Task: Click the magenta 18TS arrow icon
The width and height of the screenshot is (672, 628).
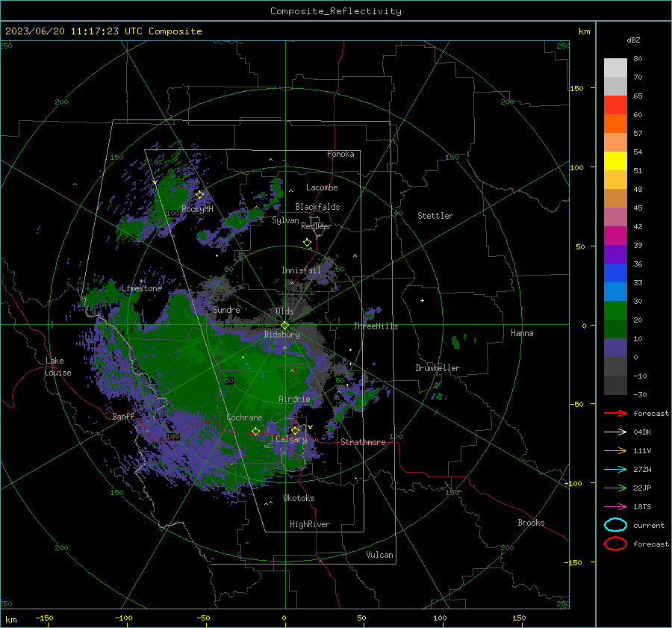Action: [615, 507]
